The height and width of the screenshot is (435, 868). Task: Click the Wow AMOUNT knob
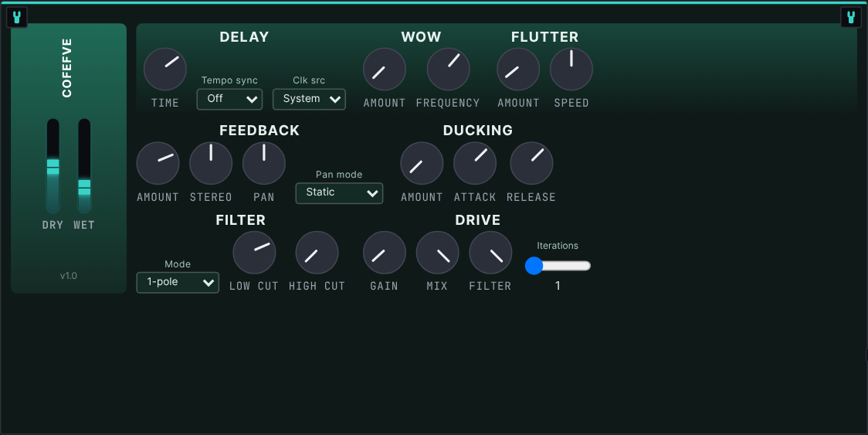tap(384, 70)
